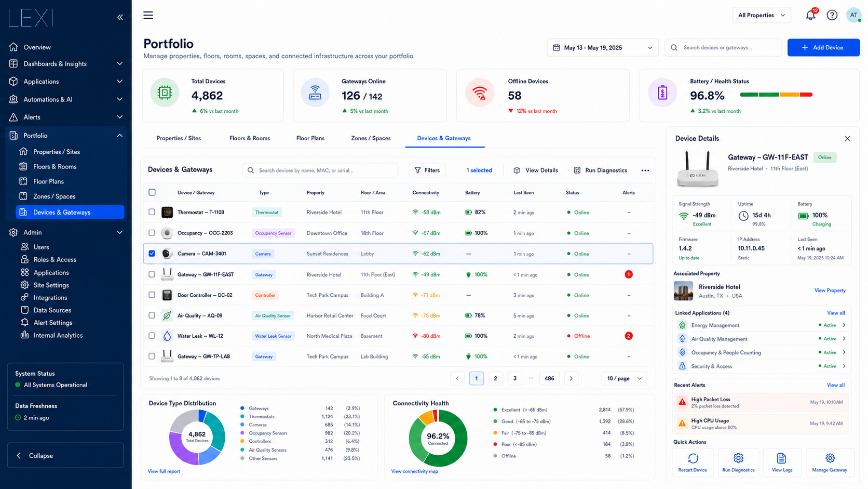Click Overview home icon in sidebar
This screenshot has height=489, width=868.
pos(13,47)
